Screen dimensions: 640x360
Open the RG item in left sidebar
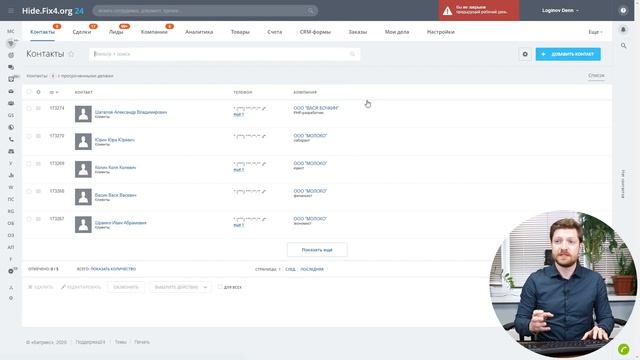pyautogui.click(x=11, y=211)
